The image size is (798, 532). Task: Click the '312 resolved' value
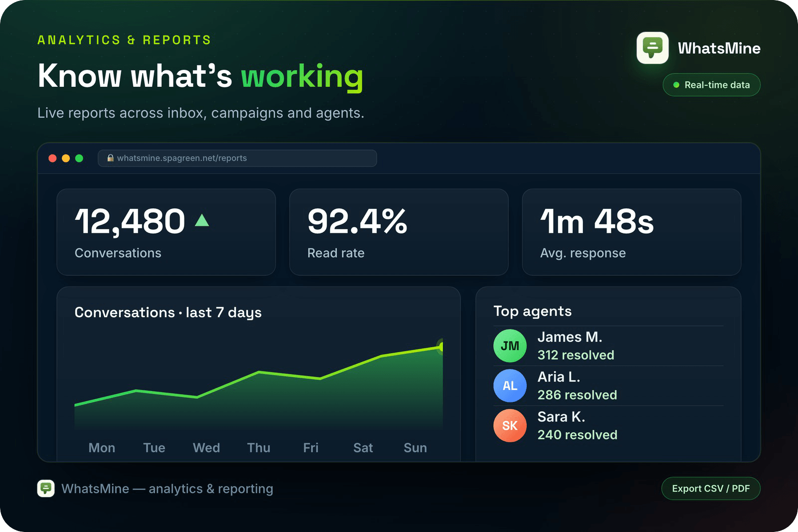pyautogui.click(x=576, y=355)
